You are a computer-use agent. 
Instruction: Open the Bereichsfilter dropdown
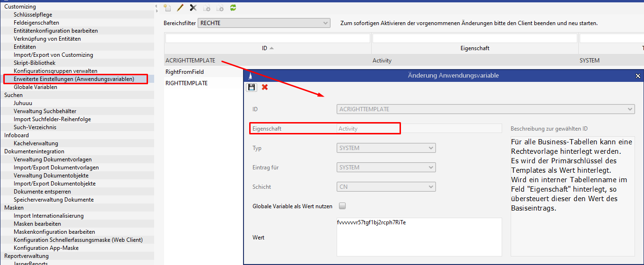[264, 23]
